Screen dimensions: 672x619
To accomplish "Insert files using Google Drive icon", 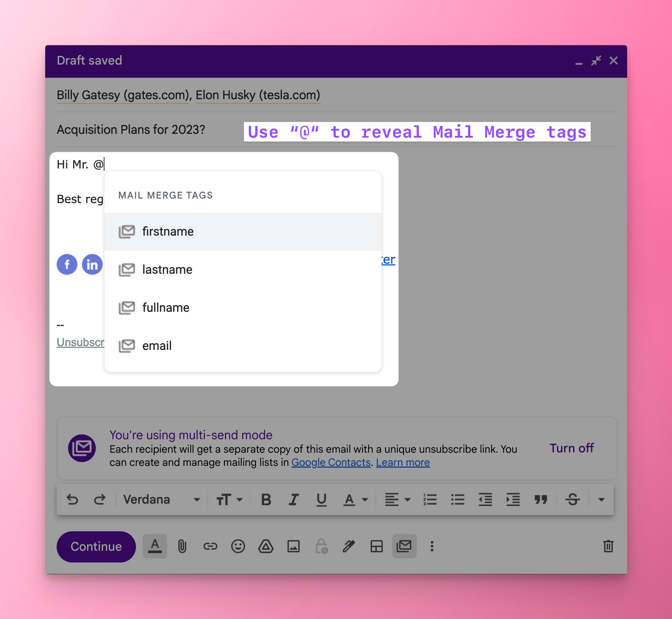I will 265,546.
